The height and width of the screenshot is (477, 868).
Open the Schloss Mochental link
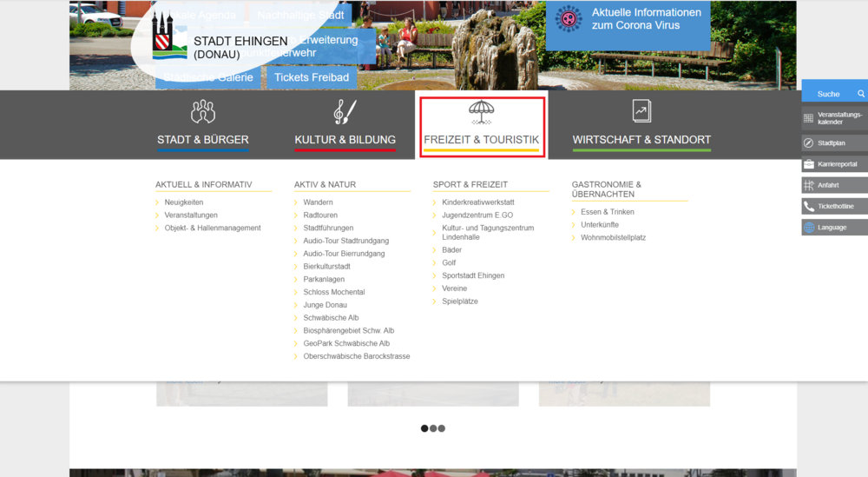click(x=334, y=292)
